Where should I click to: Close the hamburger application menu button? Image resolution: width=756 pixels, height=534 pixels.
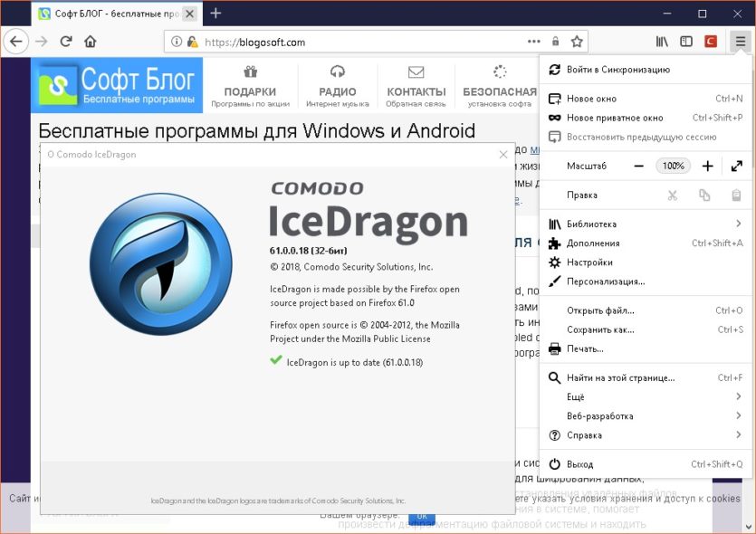click(740, 42)
